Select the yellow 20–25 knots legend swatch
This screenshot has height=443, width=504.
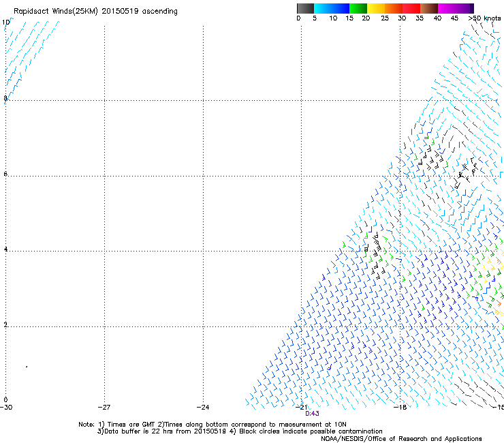pyautogui.click(x=376, y=8)
